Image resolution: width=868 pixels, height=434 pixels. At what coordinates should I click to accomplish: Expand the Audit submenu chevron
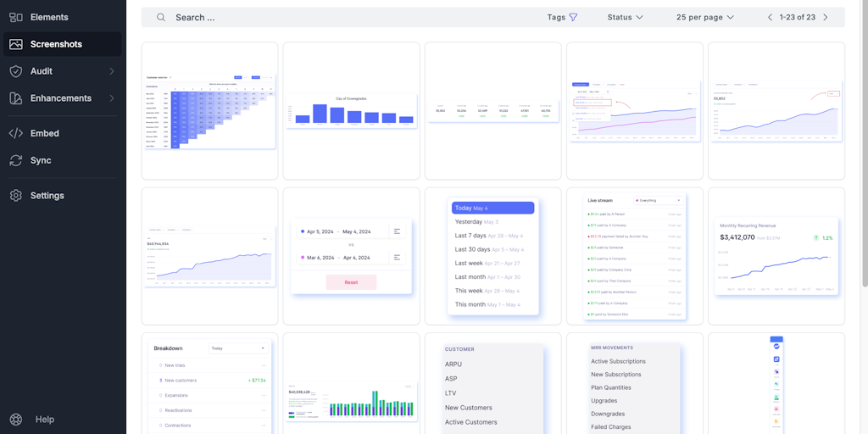tap(111, 71)
